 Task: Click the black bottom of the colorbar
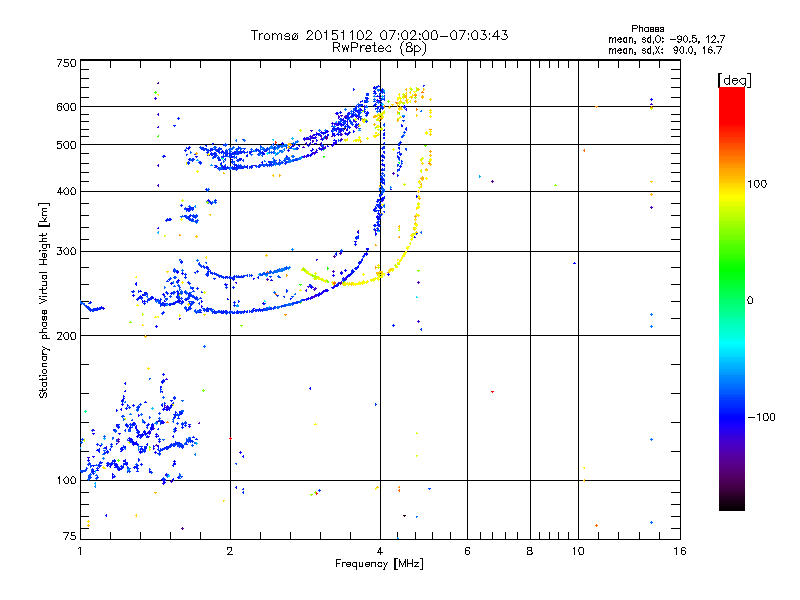732,503
